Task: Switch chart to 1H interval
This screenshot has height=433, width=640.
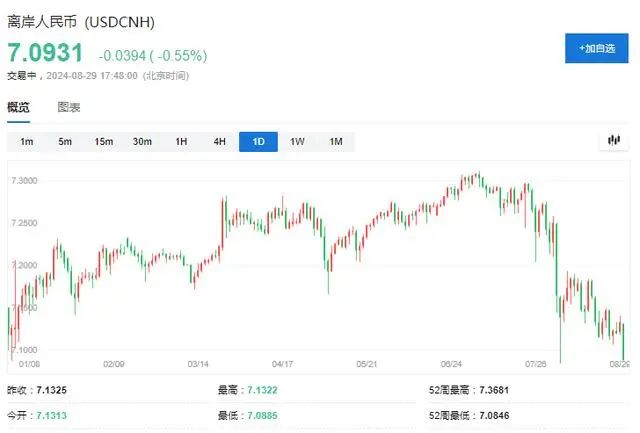Action: 181,142
